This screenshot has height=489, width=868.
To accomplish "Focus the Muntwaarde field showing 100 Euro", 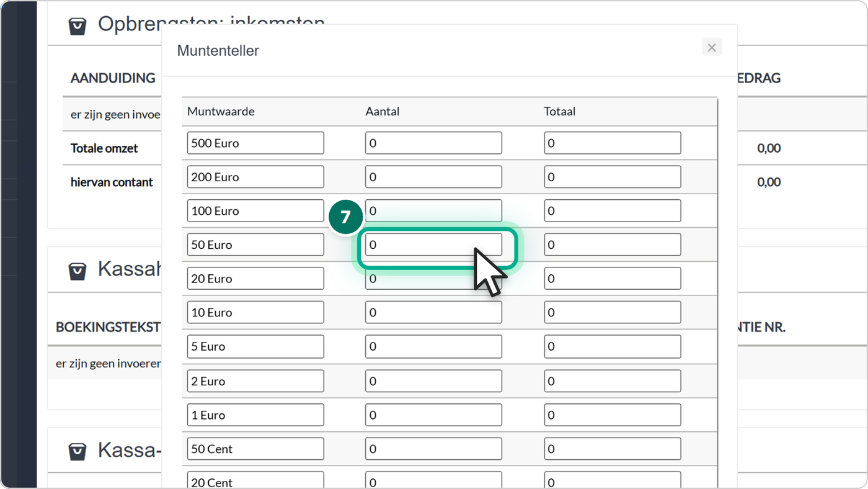I will (x=255, y=211).
